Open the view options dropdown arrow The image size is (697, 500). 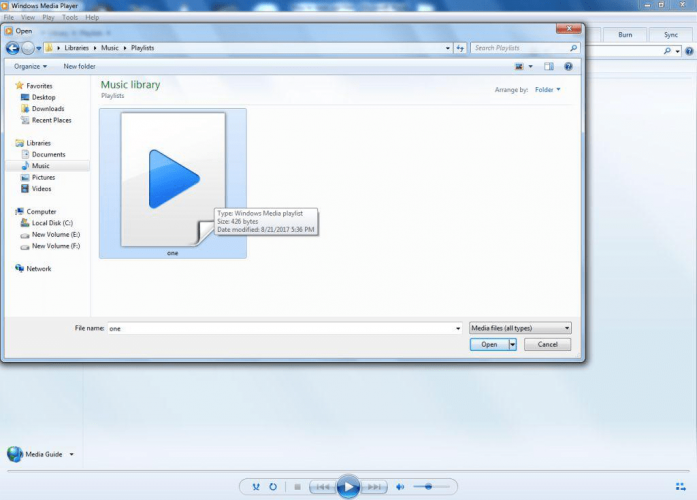click(x=530, y=67)
